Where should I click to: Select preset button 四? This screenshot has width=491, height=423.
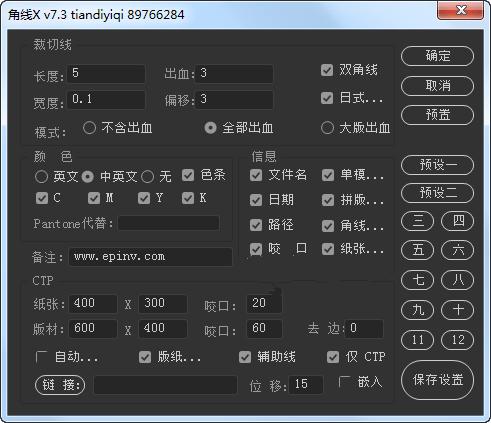point(457,221)
